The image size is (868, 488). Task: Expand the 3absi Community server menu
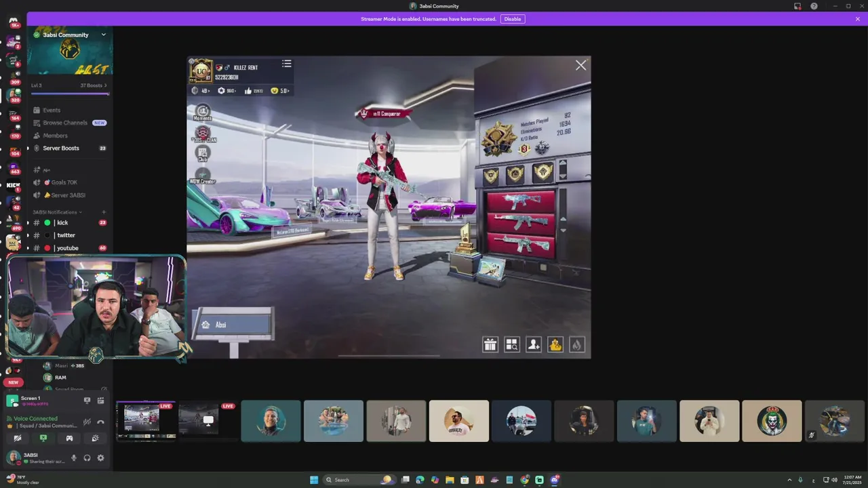(104, 35)
